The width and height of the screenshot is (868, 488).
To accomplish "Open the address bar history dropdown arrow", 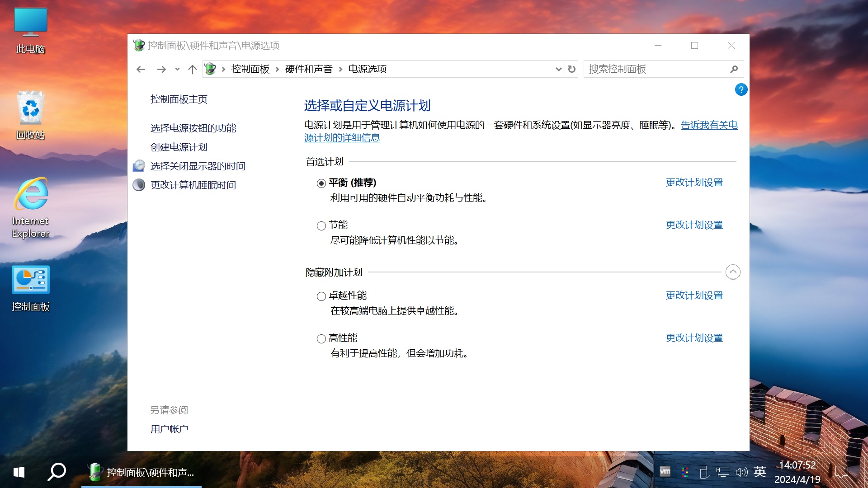I will [558, 69].
